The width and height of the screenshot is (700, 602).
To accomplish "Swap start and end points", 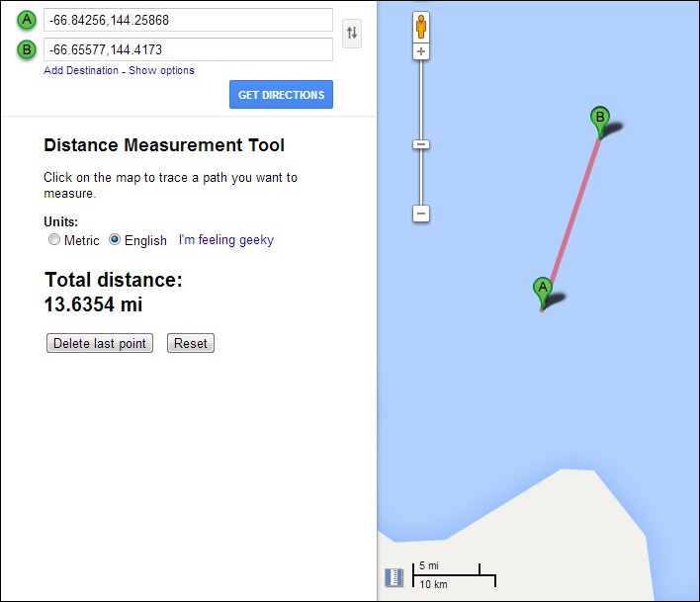I will tap(351, 33).
